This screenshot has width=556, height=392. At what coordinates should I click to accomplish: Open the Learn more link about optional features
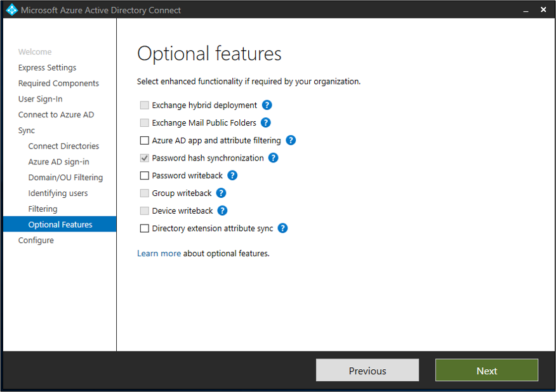(x=159, y=252)
